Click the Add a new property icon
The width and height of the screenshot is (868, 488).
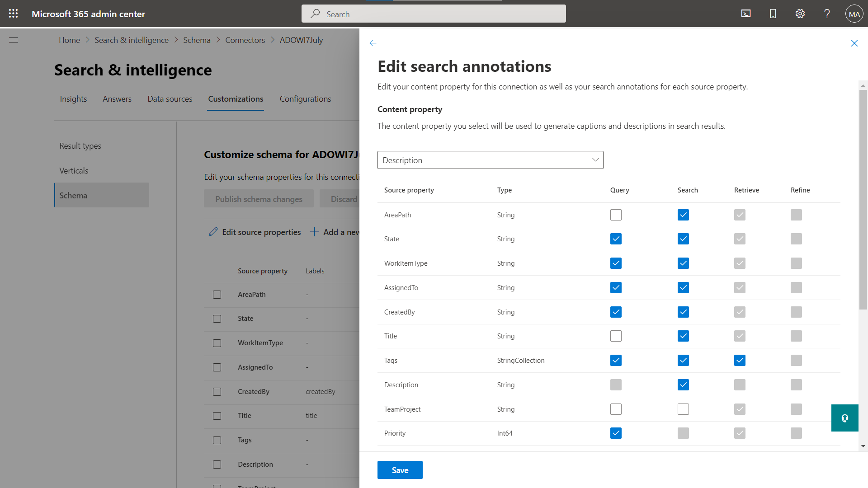click(x=314, y=232)
